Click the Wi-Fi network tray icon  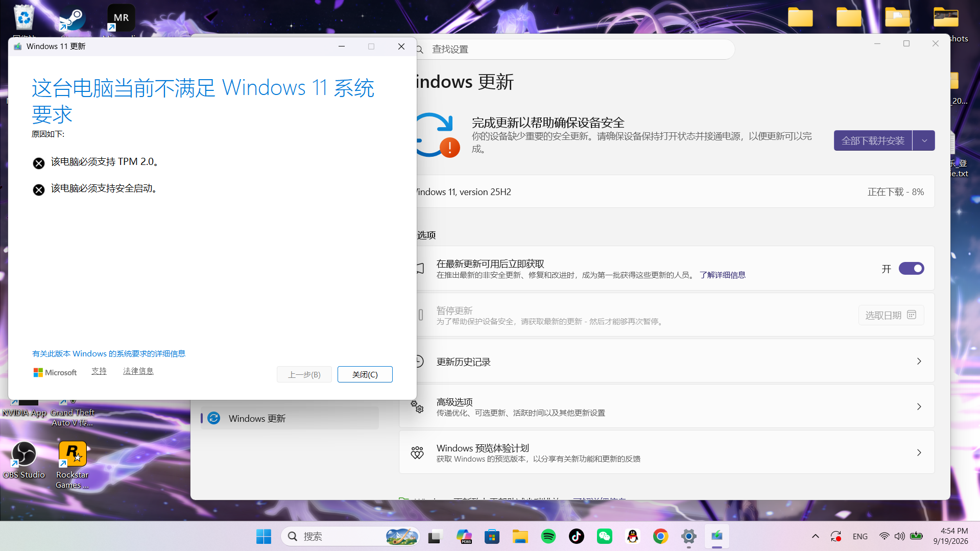(x=884, y=536)
